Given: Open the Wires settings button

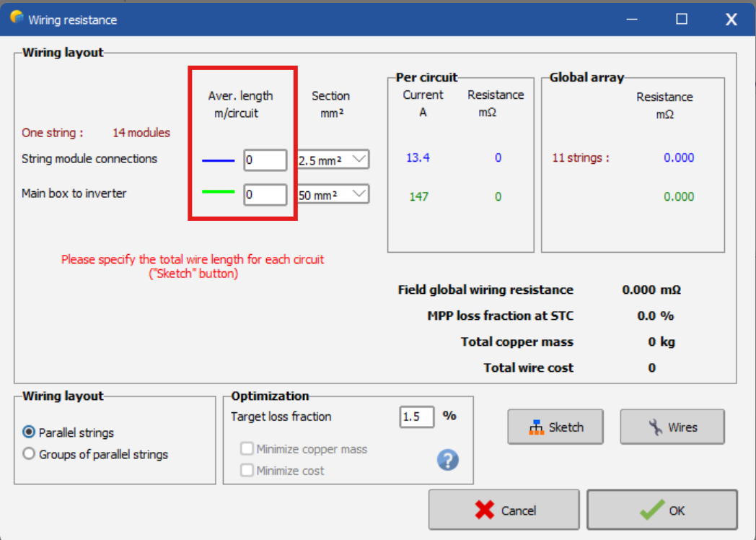Looking at the screenshot, I should [672, 427].
